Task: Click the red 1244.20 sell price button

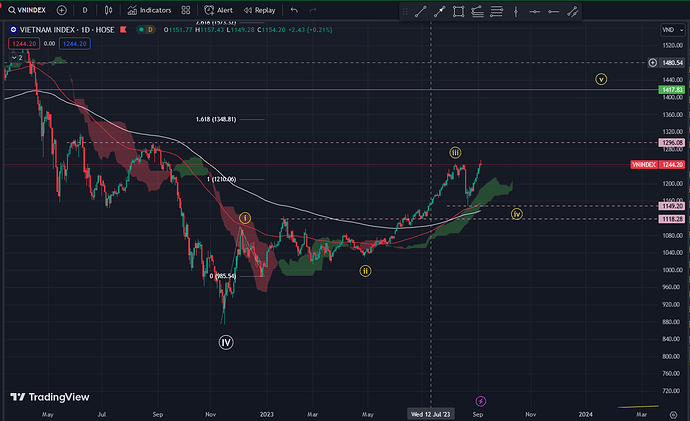Action: pos(24,44)
